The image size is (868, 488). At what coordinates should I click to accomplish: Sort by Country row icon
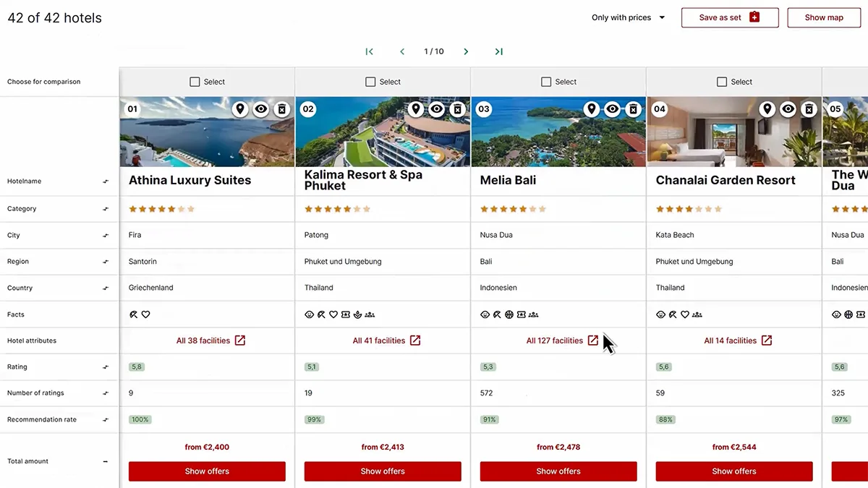[x=106, y=288]
